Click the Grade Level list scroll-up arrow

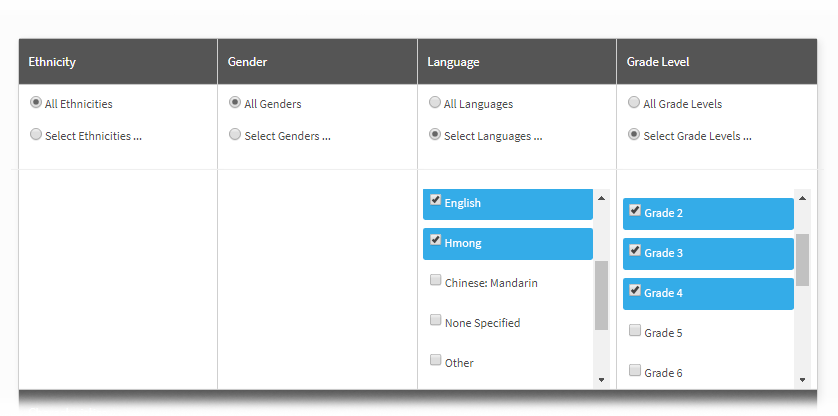pyautogui.click(x=802, y=198)
